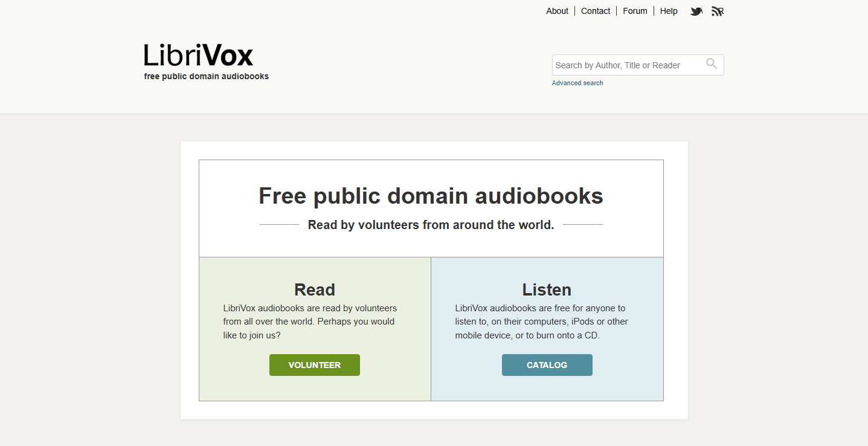Visit the LibriVox Forum

pos(634,11)
